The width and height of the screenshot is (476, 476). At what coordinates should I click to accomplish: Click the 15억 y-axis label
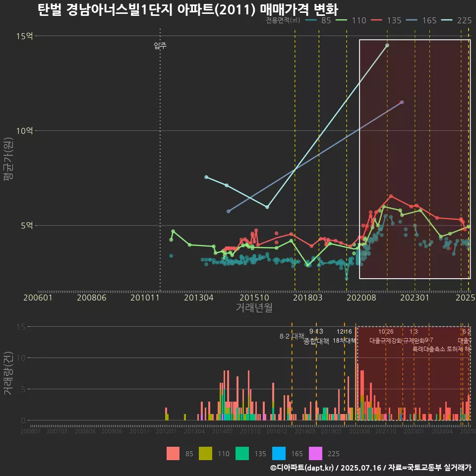click(25, 36)
